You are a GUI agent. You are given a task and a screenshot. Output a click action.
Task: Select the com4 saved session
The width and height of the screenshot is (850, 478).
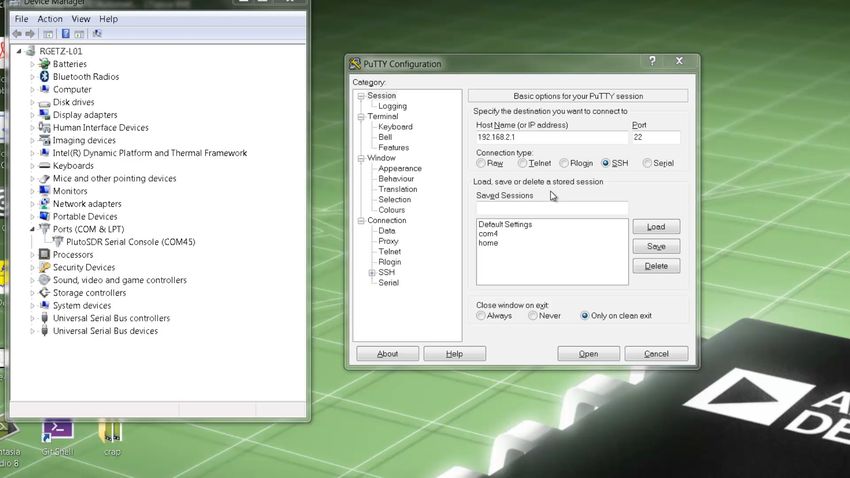coord(488,234)
